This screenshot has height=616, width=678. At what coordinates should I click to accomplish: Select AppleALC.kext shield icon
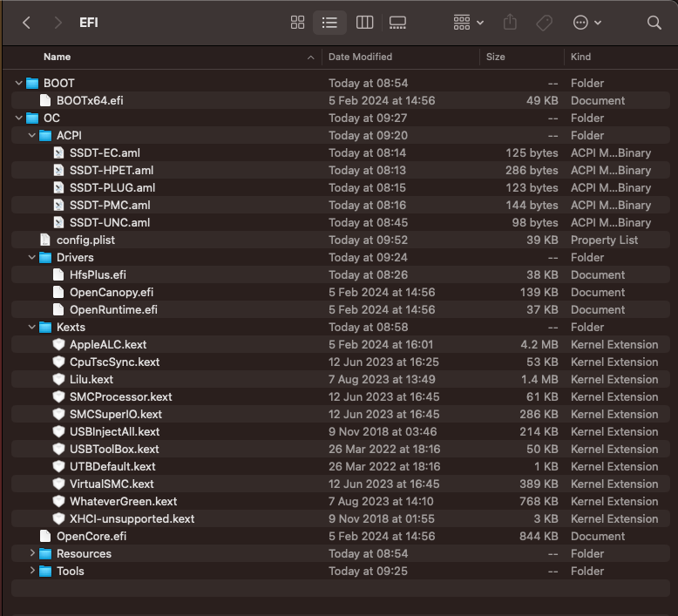[58, 344]
